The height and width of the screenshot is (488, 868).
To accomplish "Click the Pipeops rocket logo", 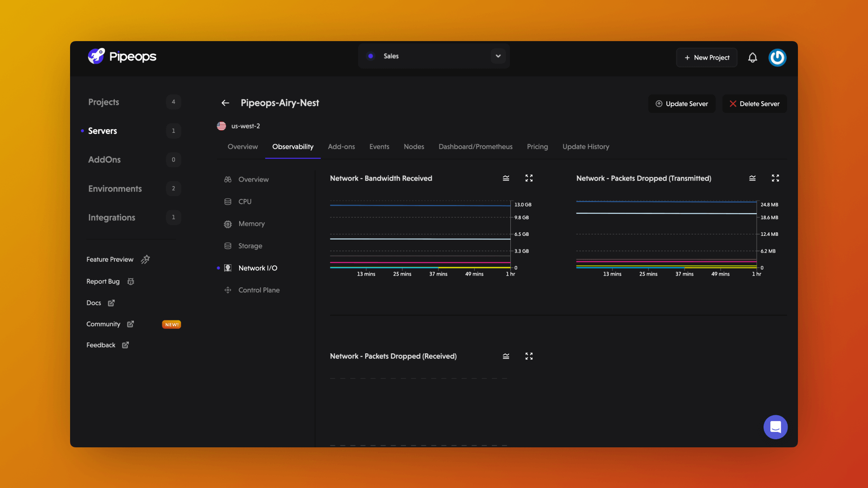I will (96, 56).
